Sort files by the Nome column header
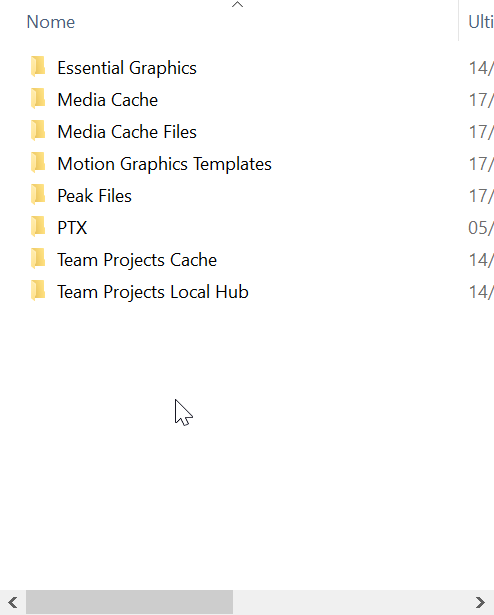The width and height of the screenshot is (494, 615). [51, 22]
